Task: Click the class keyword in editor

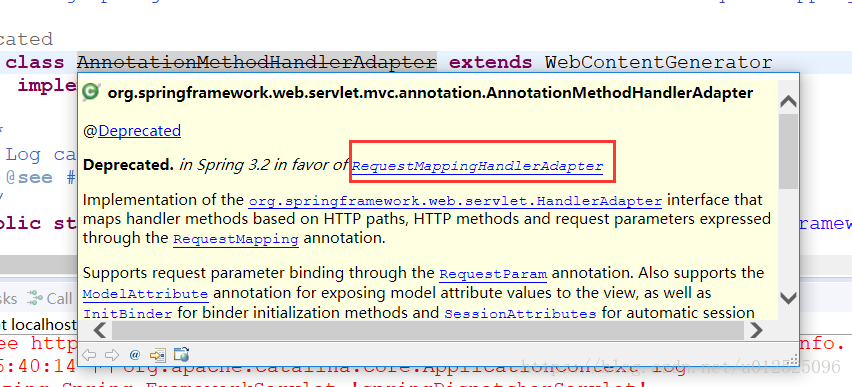Action: click(35, 63)
